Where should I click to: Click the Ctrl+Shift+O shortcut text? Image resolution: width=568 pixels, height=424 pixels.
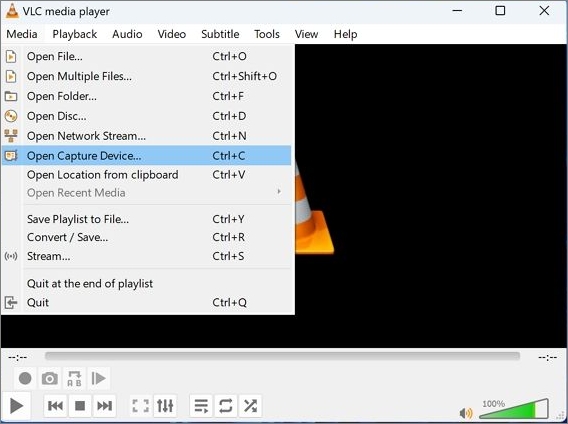pos(245,76)
